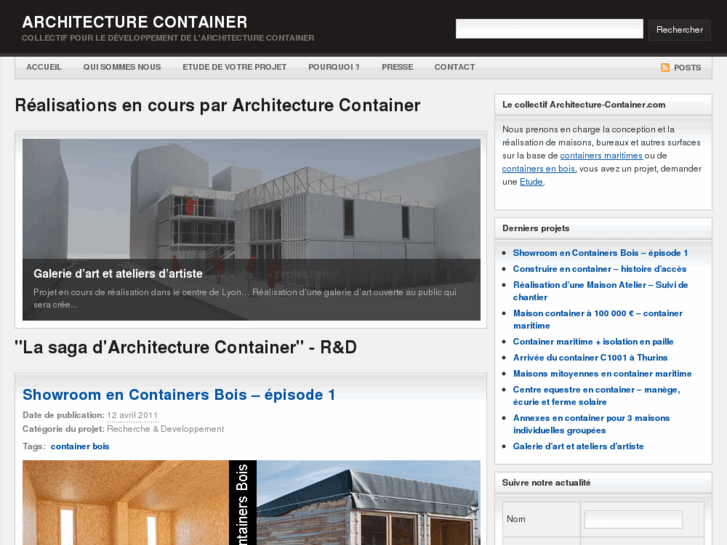Open Centre equestre en container project link
This screenshot has height=545, width=727.
click(x=596, y=396)
